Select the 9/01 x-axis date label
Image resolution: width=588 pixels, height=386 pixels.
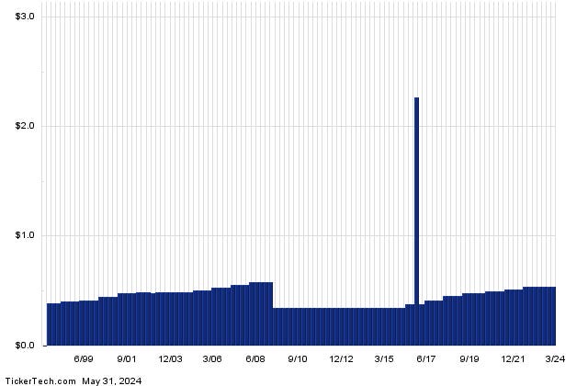127,359
